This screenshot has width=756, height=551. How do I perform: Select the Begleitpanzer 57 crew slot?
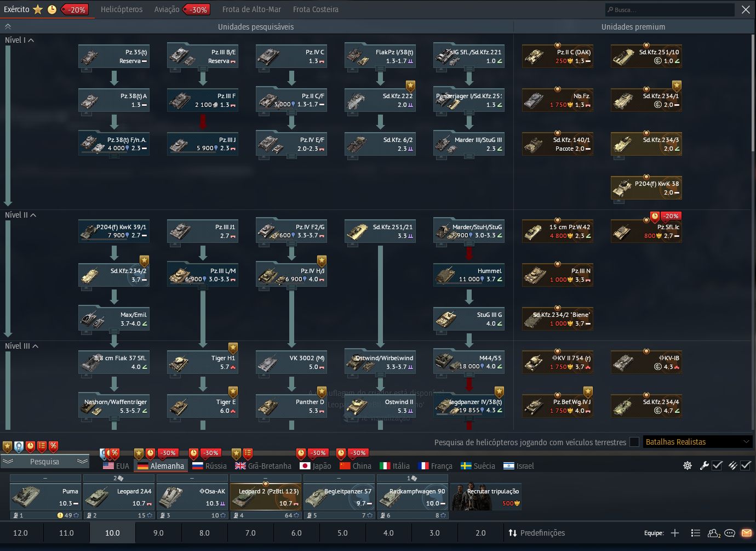339,496
